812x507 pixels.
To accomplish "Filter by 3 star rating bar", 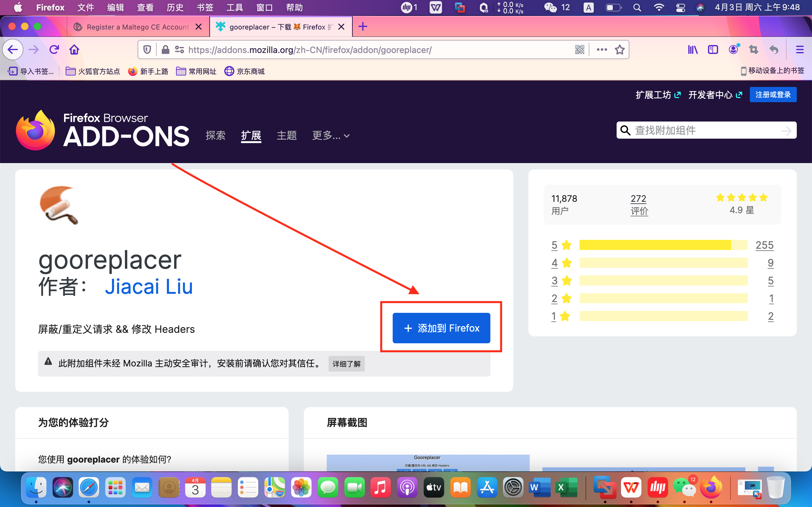I will tap(663, 281).
